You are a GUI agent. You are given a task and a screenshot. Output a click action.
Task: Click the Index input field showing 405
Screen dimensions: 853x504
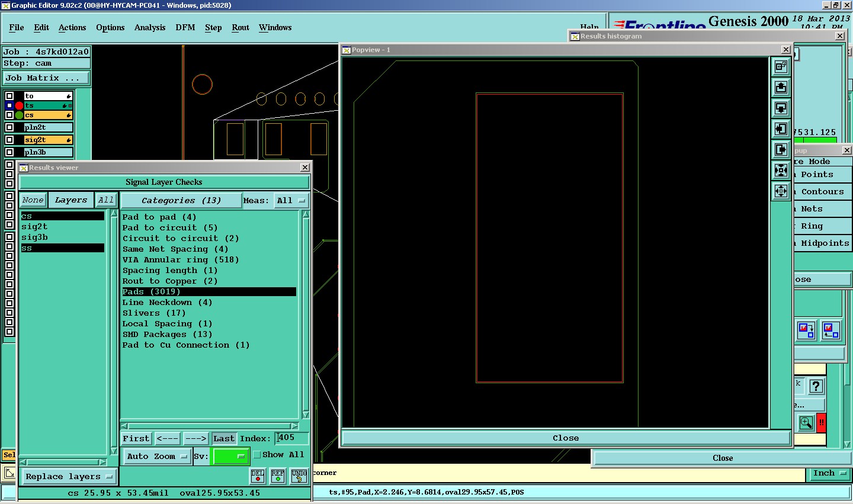pos(292,438)
